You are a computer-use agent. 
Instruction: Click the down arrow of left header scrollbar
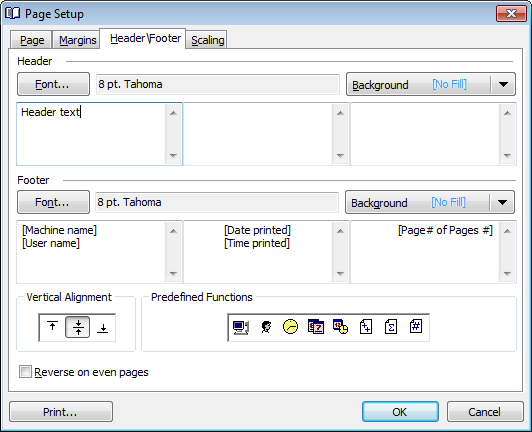pos(173,156)
